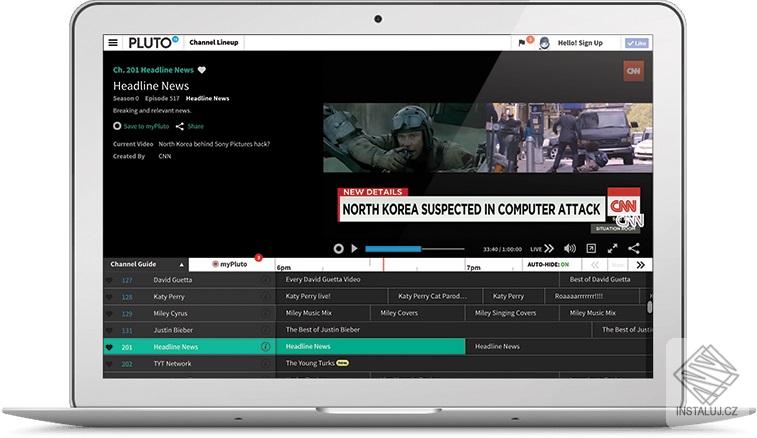Open the notifications flag icon
The width and height of the screenshot is (757, 438).
click(x=522, y=43)
